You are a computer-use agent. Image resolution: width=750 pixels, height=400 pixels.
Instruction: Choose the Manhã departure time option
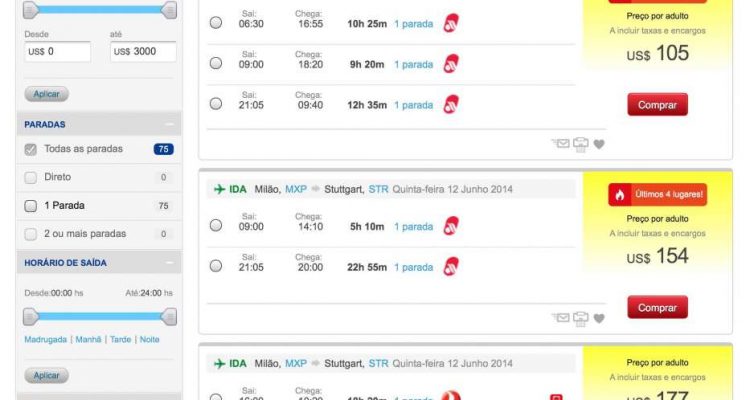click(88, 340)
